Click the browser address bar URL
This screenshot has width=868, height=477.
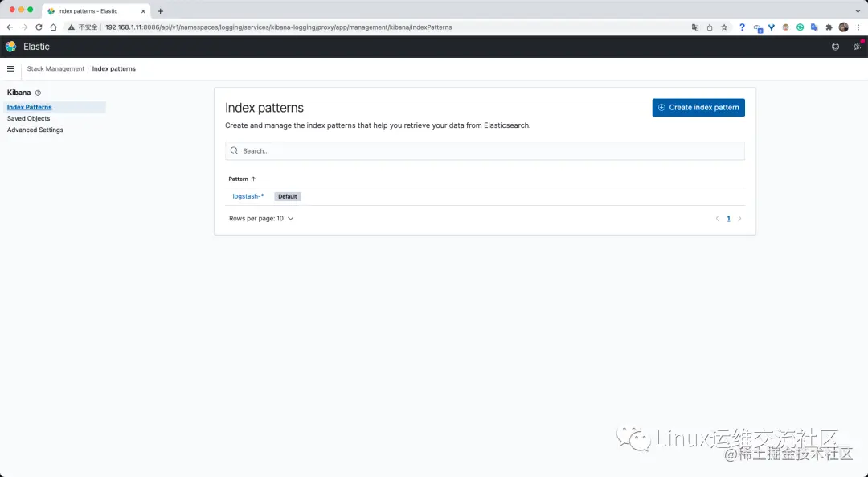pos(278,27)
